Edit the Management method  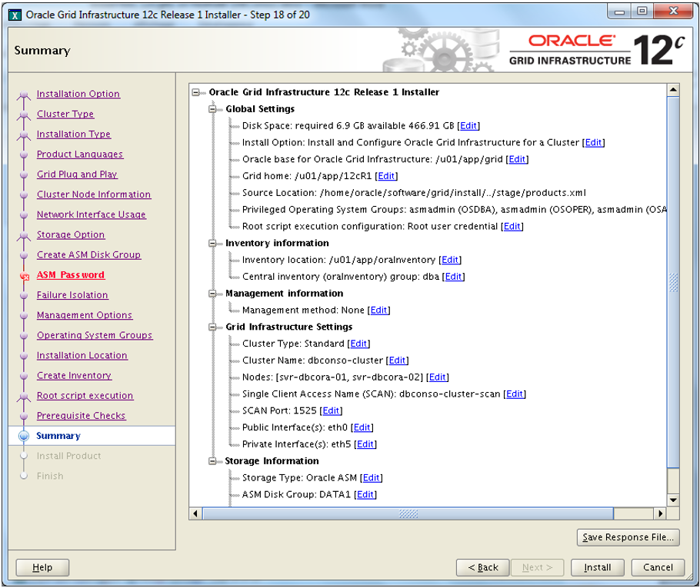(378, 310)
